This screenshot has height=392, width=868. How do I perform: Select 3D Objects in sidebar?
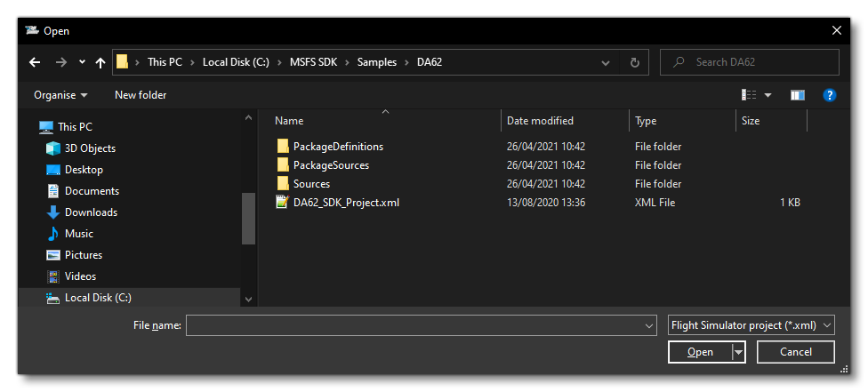(x=90, y=148)
